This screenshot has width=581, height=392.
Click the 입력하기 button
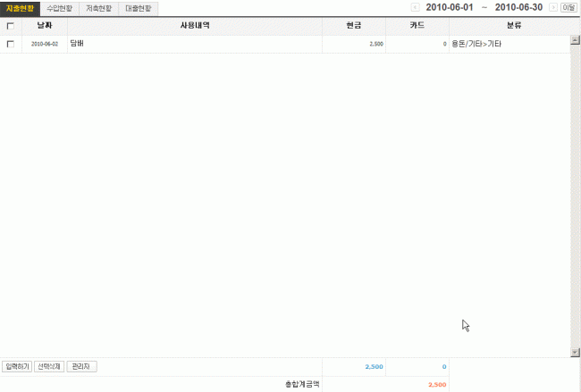point(17,366)
